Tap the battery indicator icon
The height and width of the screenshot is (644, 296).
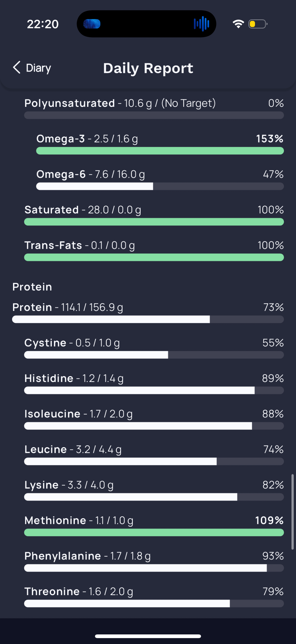click(258, 24)
